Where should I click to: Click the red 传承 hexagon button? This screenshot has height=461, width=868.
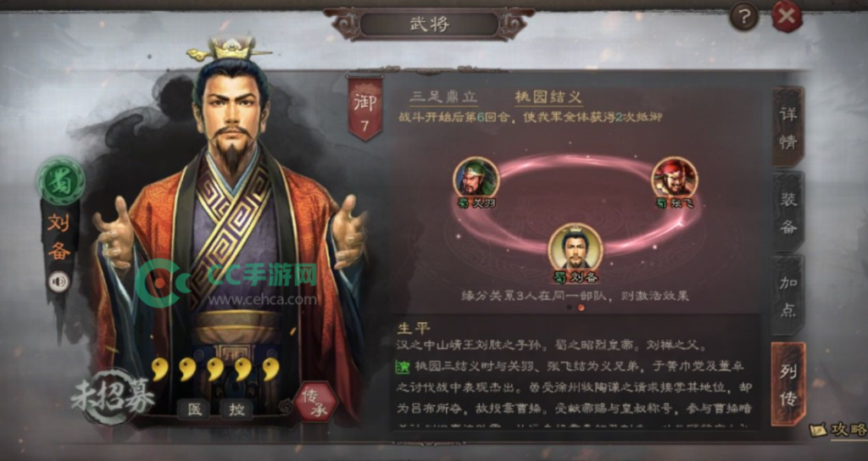pos(315,401)
